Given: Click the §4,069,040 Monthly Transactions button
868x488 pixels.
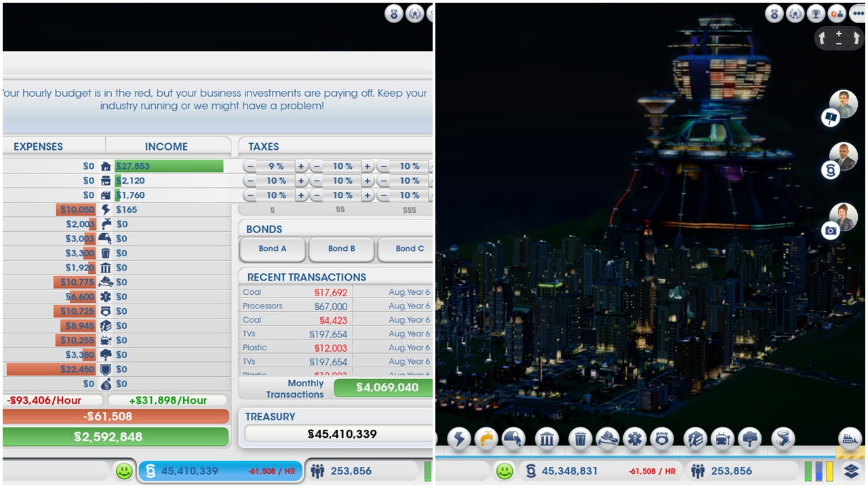Looking at the screenshot, I should pyautogui.click(x=383, y=388).
